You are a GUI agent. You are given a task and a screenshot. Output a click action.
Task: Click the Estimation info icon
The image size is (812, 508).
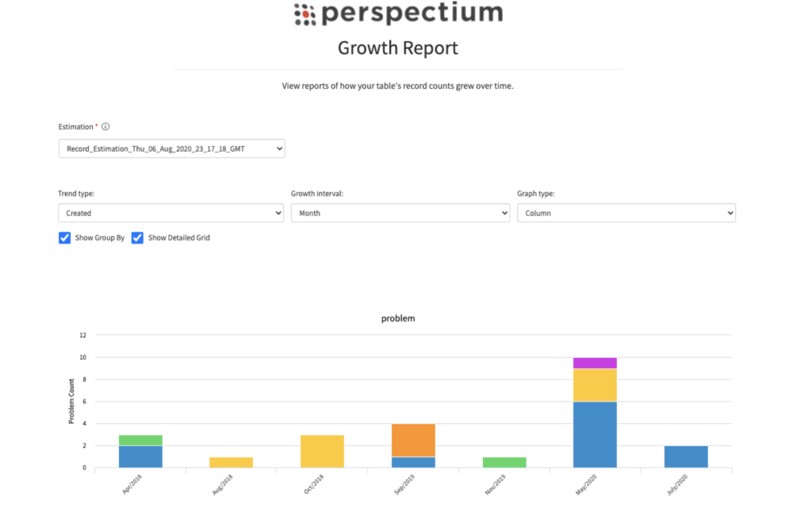[105, 126]
